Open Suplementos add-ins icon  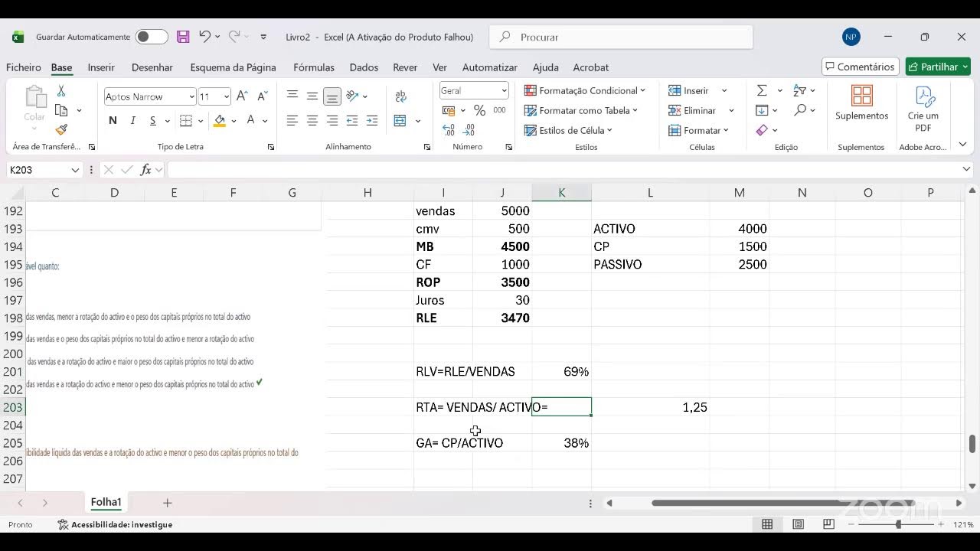tap(861, 103)
